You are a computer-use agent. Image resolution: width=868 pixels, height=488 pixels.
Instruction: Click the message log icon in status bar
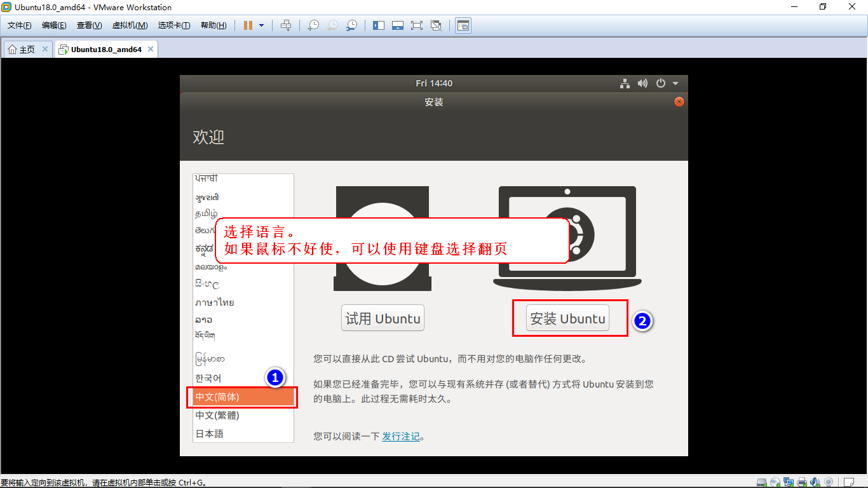pyautogui.click(x=848, y=482)
